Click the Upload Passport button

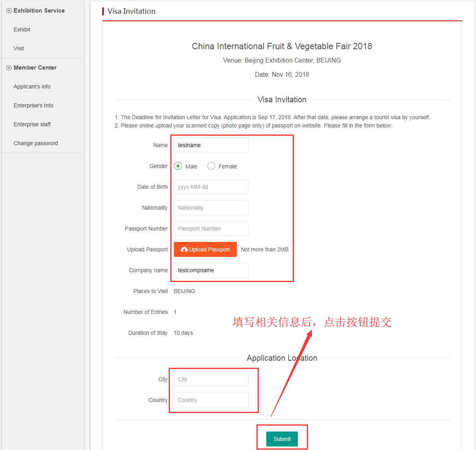(x=205, y=249)
